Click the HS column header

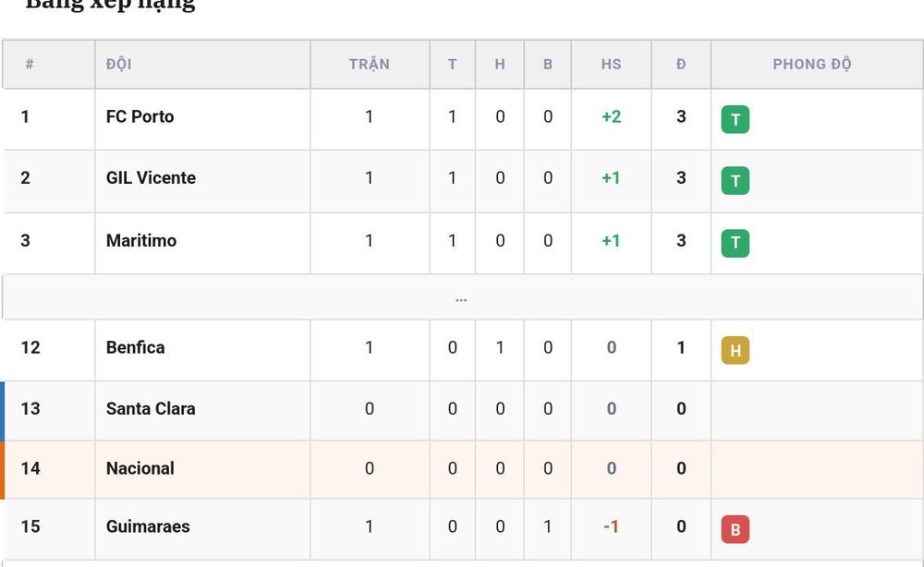point(611,64)
